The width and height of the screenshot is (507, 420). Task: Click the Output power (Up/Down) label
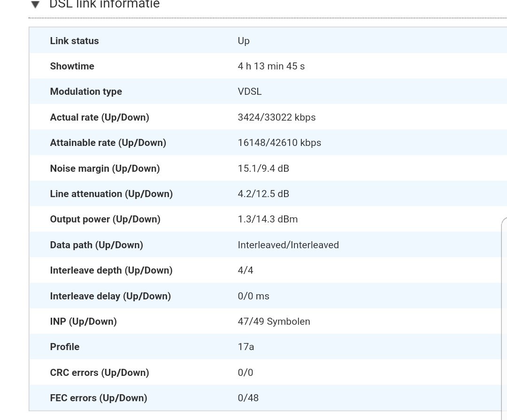pyautogui.click(x=105, y=219)
